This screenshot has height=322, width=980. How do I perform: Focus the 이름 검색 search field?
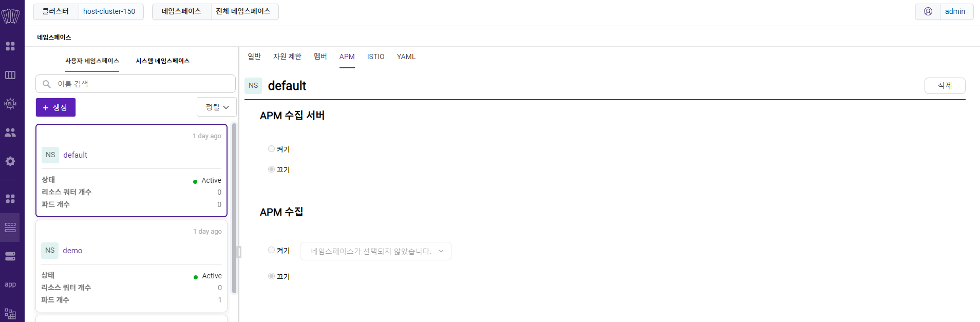pos(136,84)
